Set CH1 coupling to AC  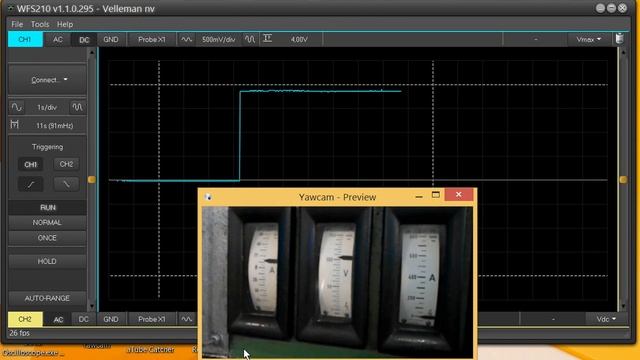pyautogui.click(x=58, y=40)
